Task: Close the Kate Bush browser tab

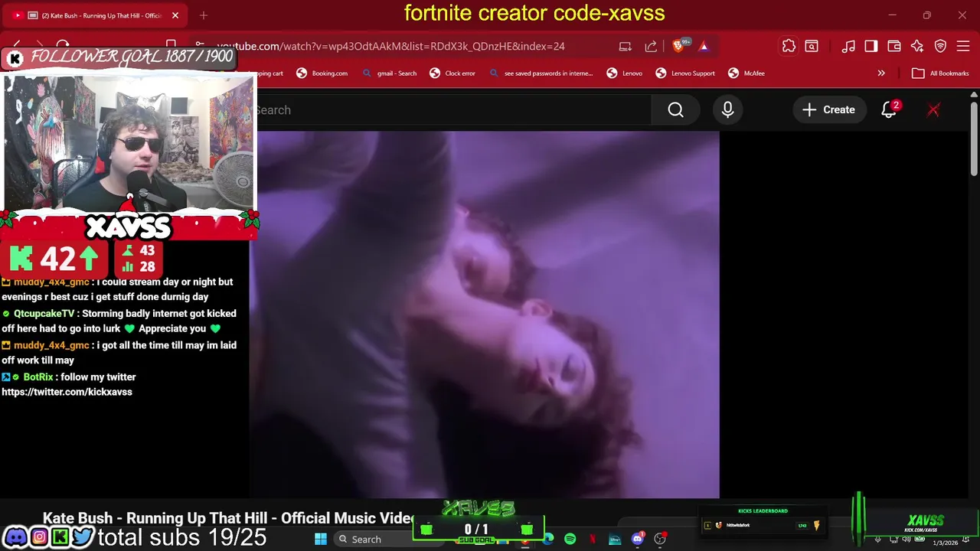Action: click(x=175, y=15)
